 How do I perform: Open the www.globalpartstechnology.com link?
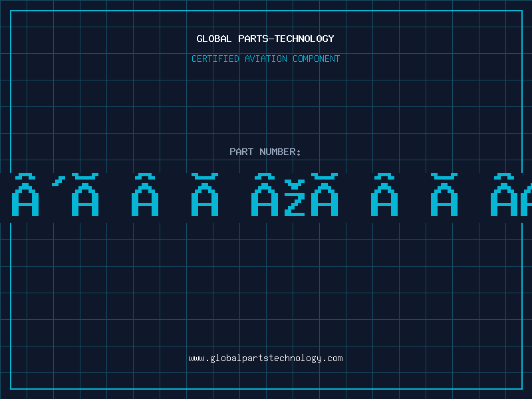coord(265,358)
